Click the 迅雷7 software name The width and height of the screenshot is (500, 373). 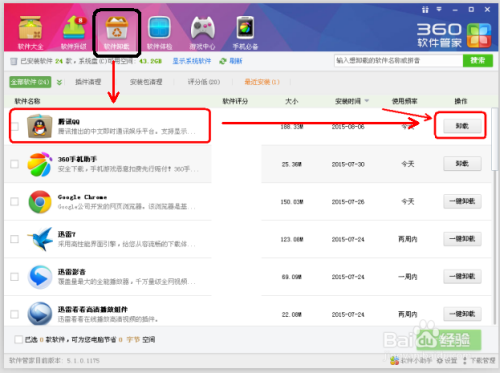coord(67,234)
